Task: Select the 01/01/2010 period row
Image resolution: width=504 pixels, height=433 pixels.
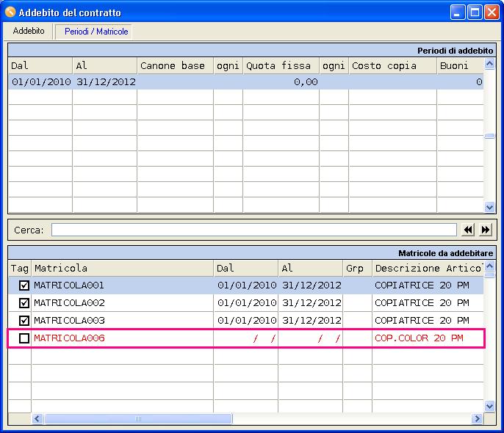Action: point(41,82)
